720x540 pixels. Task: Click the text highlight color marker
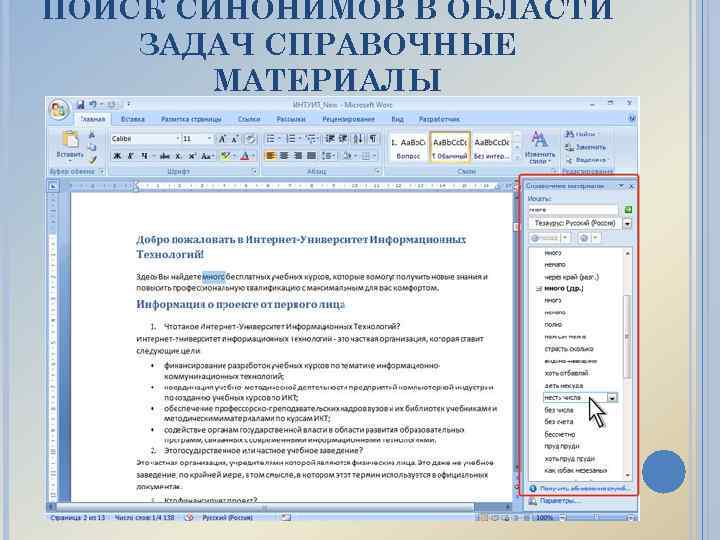[225, 157]
